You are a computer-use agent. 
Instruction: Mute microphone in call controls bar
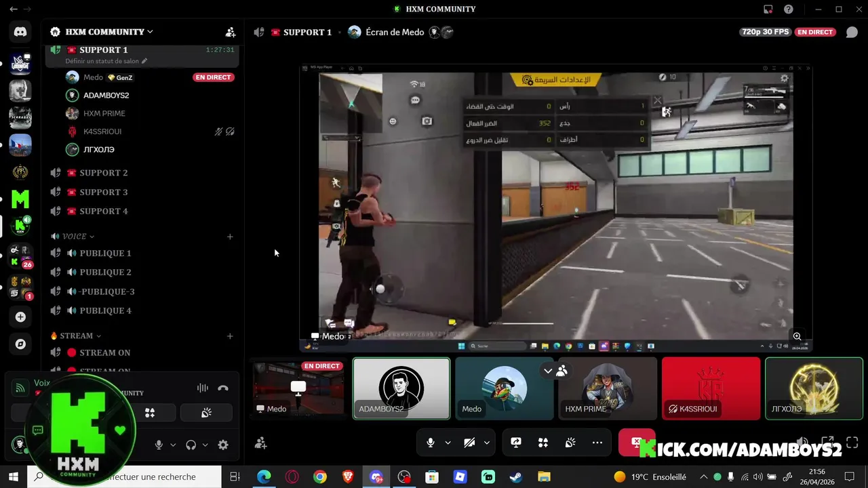click(430, 443)
